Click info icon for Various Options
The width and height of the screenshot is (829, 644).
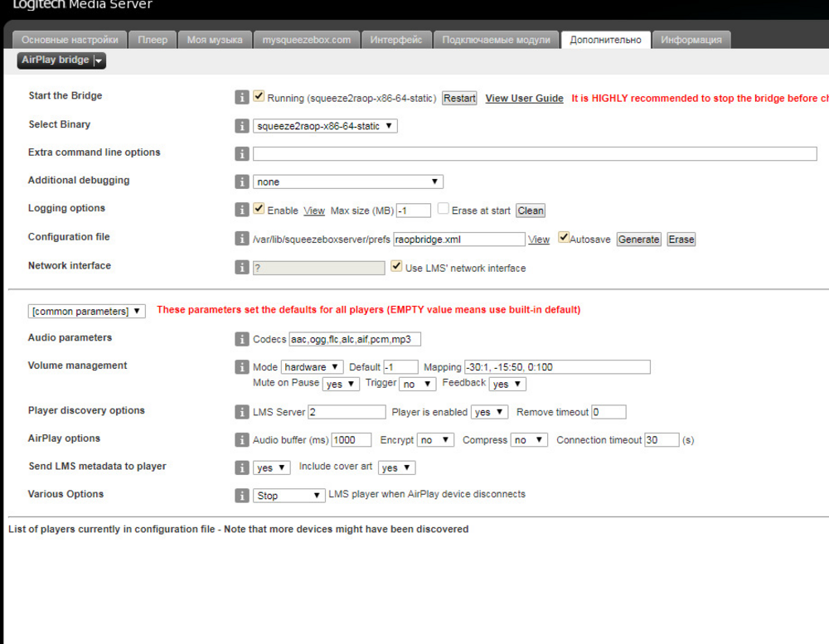coord(241,496)
